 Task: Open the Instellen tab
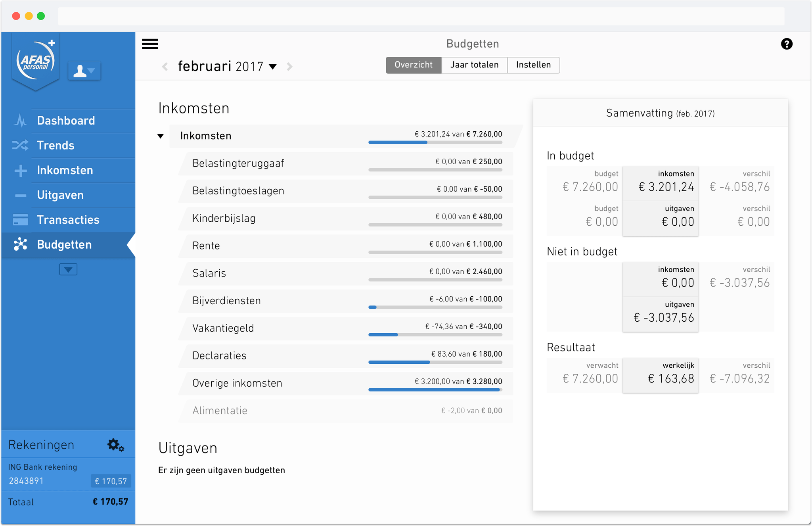pos(533,65)
